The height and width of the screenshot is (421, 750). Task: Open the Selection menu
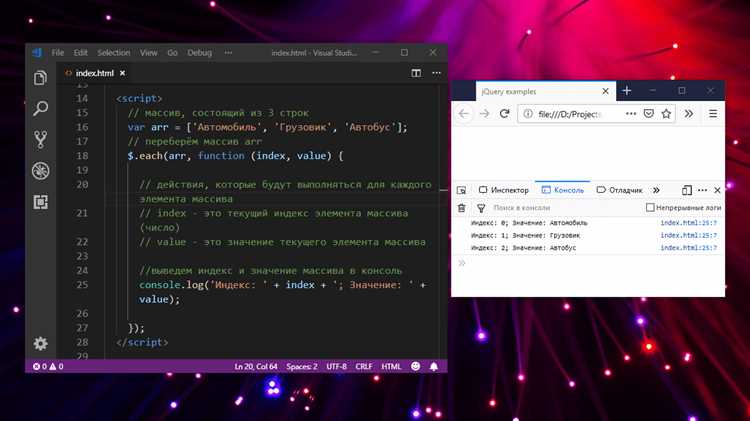click(x=113, y=53)
